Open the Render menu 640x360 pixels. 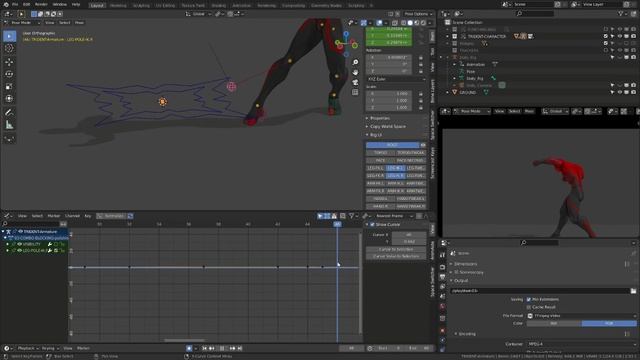(41, 4)
